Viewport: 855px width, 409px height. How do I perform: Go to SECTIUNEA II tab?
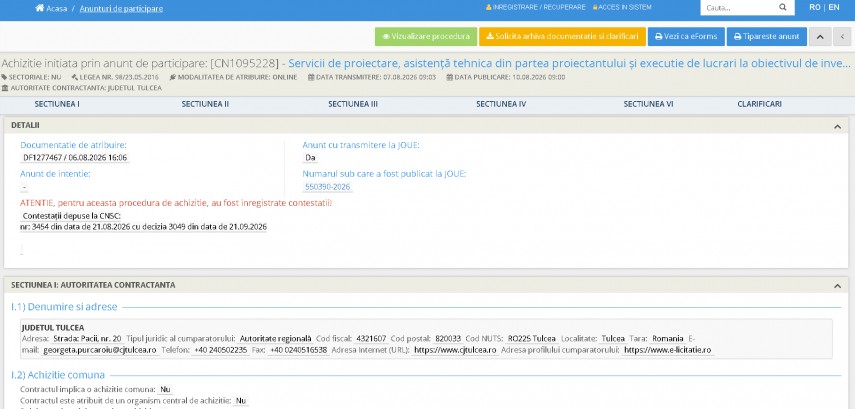(x=205, y=104)
